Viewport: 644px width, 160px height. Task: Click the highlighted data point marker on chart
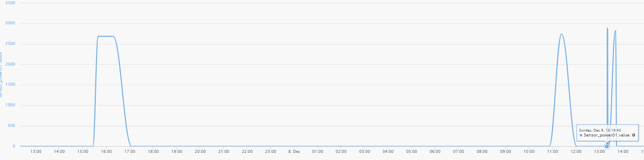click(x=607, y=146)
